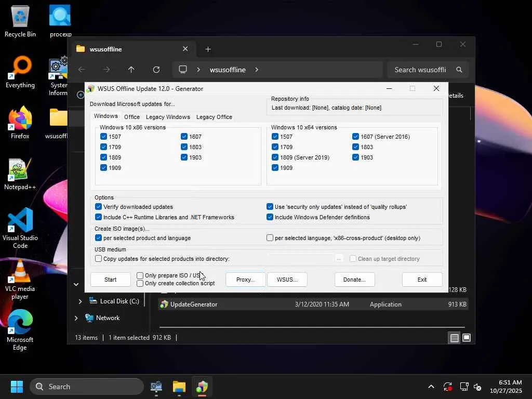Open wsusoffline folder on desktop

point(58,124)
